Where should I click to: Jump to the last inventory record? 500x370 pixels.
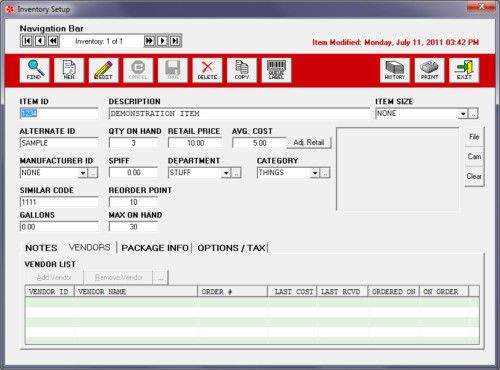click(x=175, y=41)
